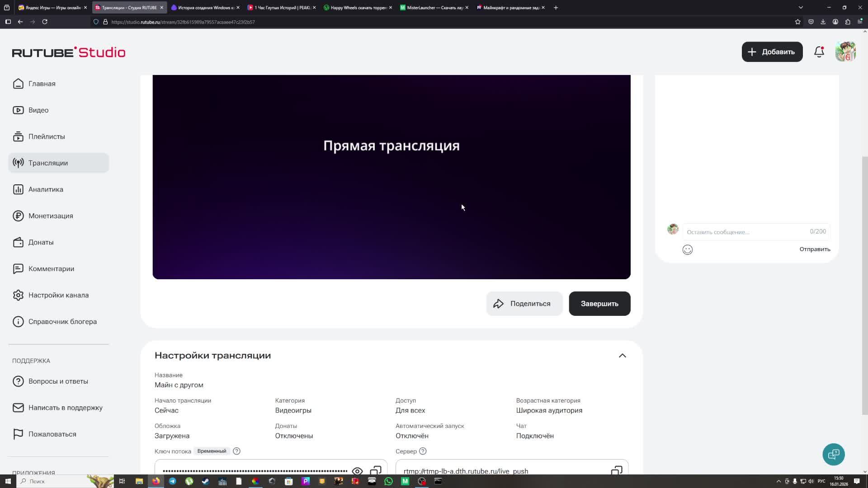Open the help chat widget
868x488 pixels.
click(833, 454)
